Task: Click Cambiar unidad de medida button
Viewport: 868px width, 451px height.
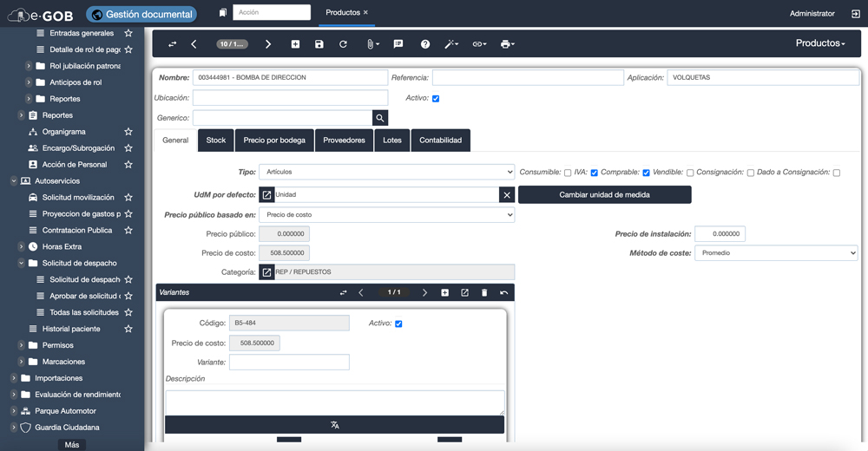Action: (x=604, y=194)
